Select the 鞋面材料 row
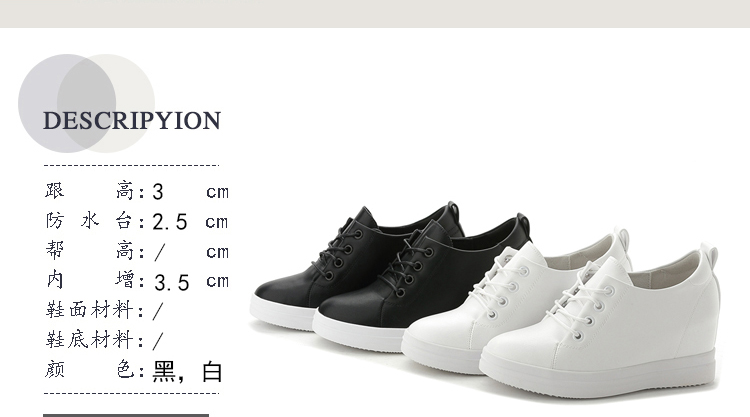Screen dimensions: 750x417 click(x=105, y=310)
